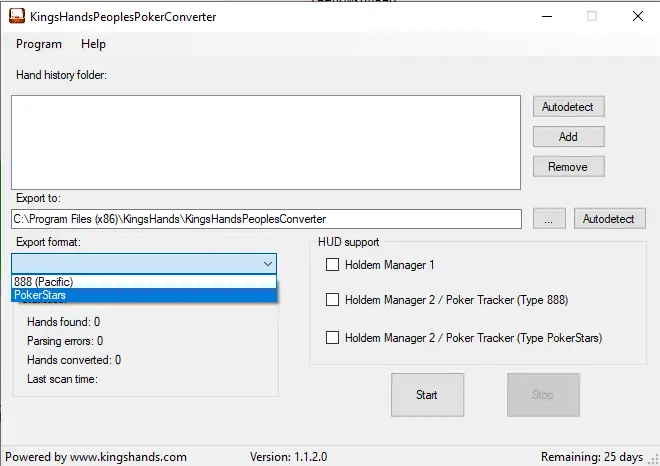Select 888 (Pacific) export format
Image resolution: width=660 pixels, height=466 pixels.
pyautogui.click(x=144, y=282)
